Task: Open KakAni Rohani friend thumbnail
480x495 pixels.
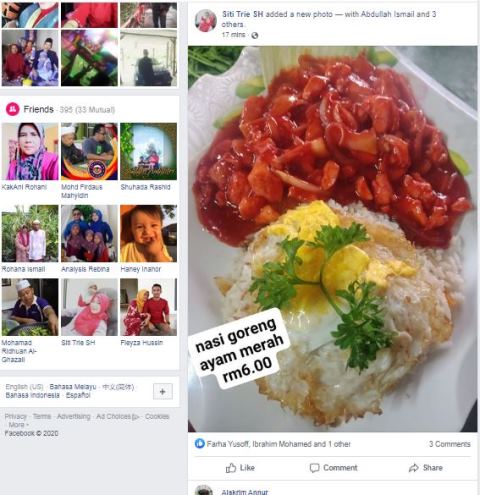Action: [x=30, y=151]
